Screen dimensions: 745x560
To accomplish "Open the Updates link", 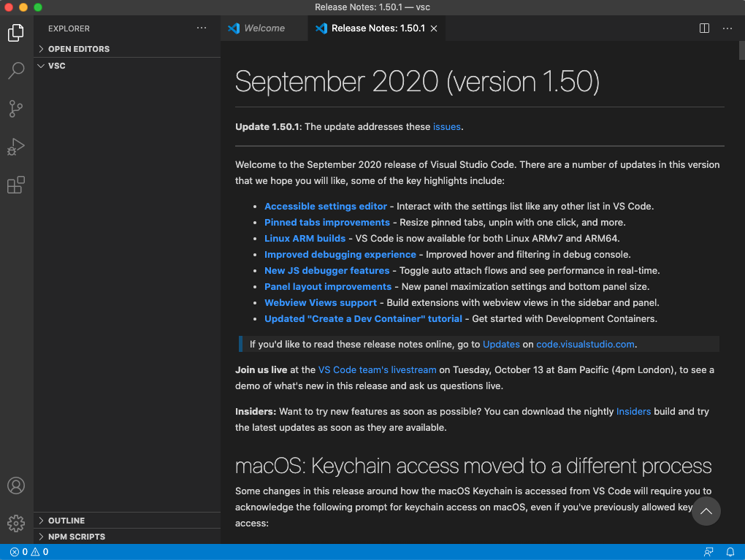I will [x=501, y=345].
